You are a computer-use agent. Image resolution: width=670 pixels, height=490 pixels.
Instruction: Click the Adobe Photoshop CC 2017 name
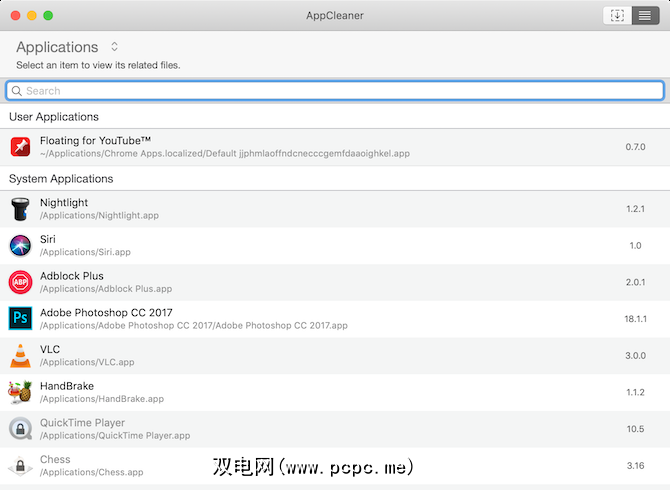coord(106,313)
